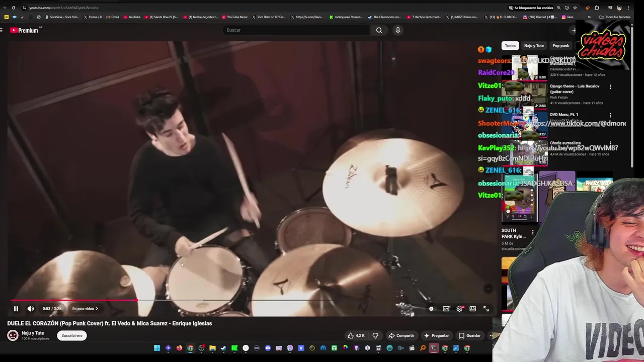Open the rodsquaree Stream bookmark
Screen dimensions: 644x362
(346, 17)
